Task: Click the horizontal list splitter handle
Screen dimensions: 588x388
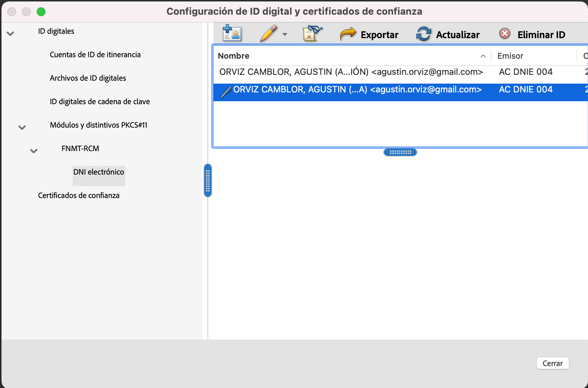Action: click(400, 152)
